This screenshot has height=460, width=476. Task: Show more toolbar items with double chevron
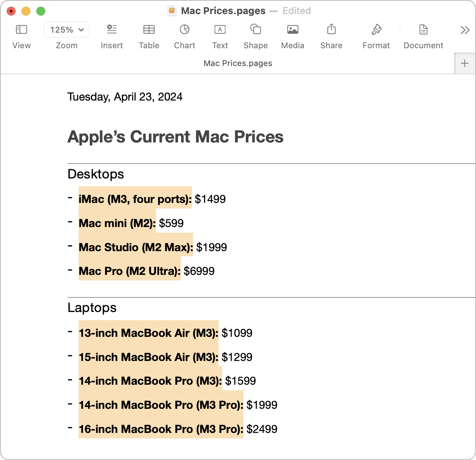[465, 30]
